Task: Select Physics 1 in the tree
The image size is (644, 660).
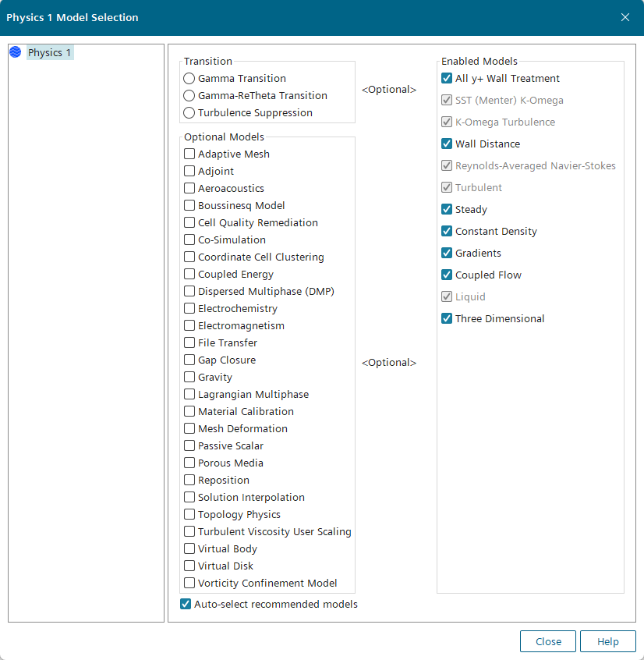Action: tap(50, 52)
